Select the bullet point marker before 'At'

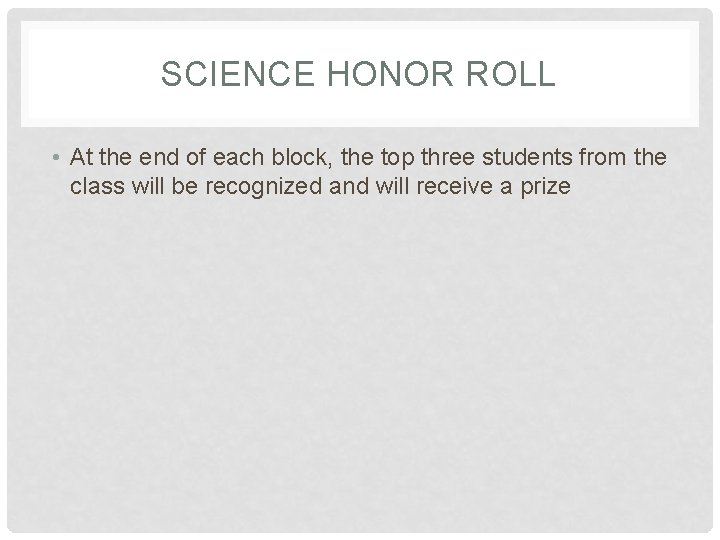[x=56, y=158]
